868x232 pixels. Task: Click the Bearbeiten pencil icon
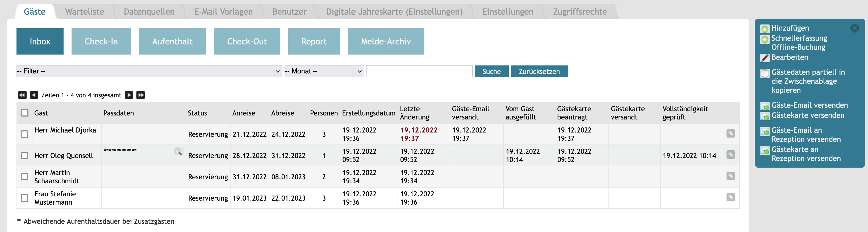(x=765, y=58)
